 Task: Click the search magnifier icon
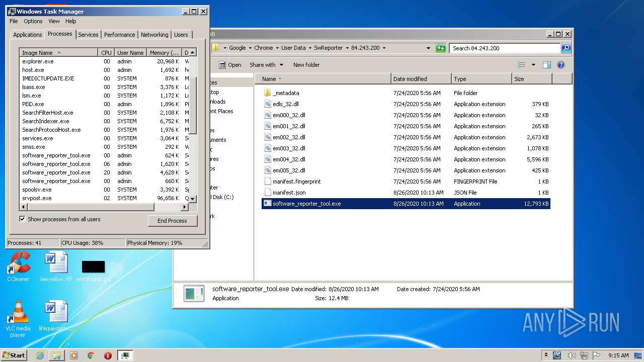(566, 48)
